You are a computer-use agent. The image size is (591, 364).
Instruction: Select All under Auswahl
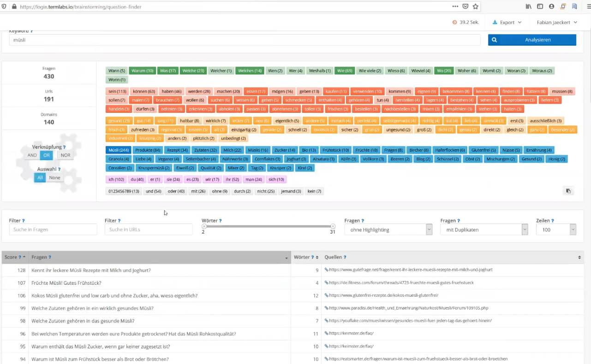(40, 177)
